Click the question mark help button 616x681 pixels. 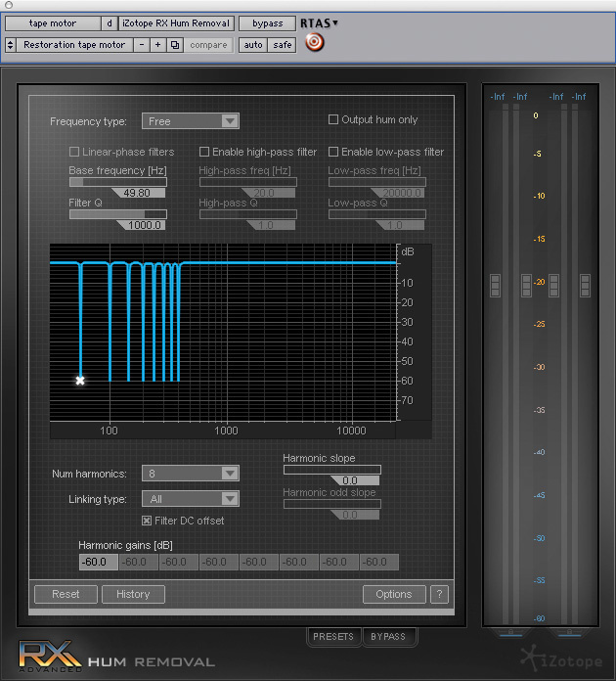439,594
